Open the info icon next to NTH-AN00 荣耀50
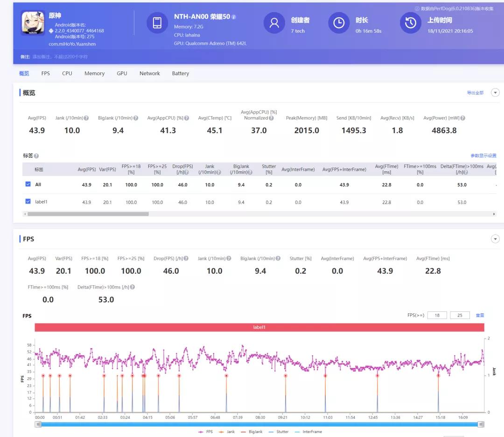The image size is (504, 437). (x=234, y=17)
